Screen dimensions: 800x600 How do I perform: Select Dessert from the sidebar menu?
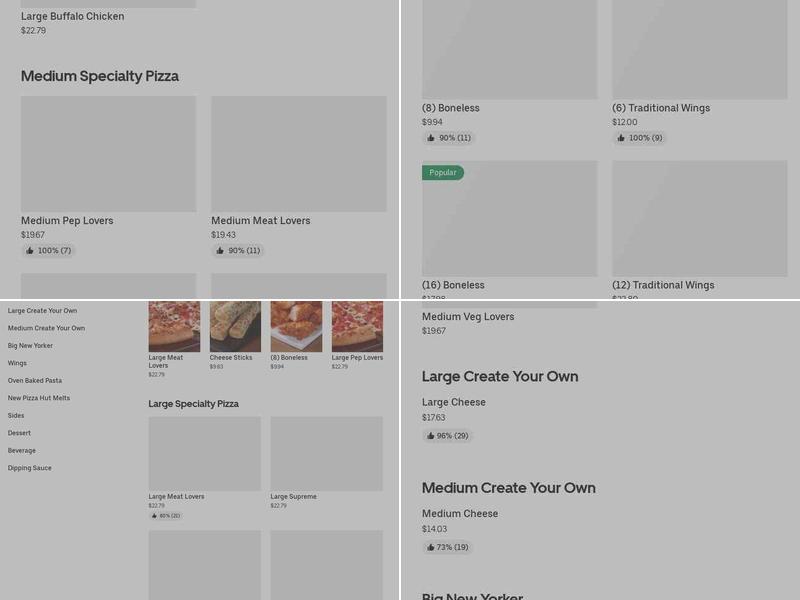click(18, 432)
